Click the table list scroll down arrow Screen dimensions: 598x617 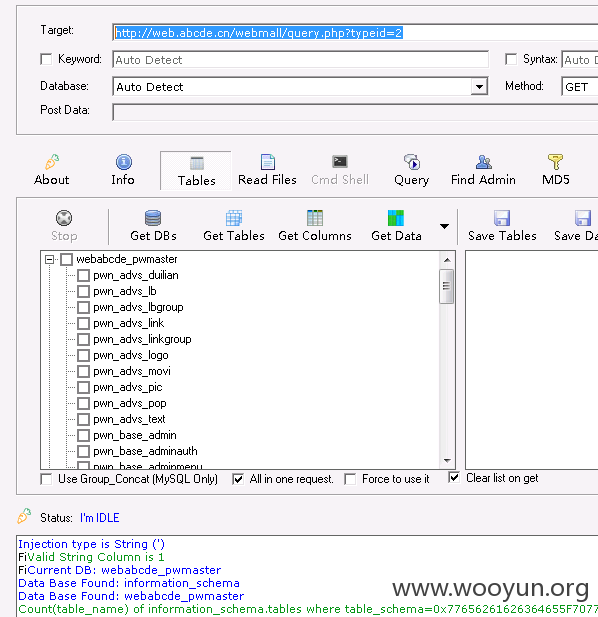447,460
